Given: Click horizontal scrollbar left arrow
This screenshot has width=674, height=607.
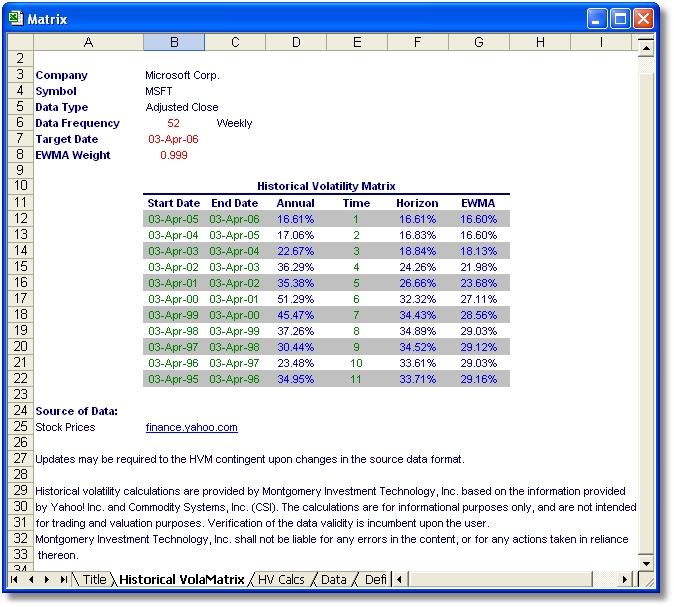Looking at the screenshot, I should 399,579.
